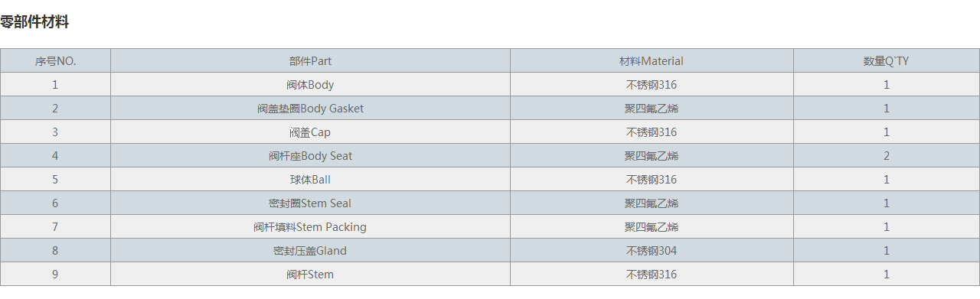Click the 材料Material column header
980x299 pixels.
click(x=652, y=61)
